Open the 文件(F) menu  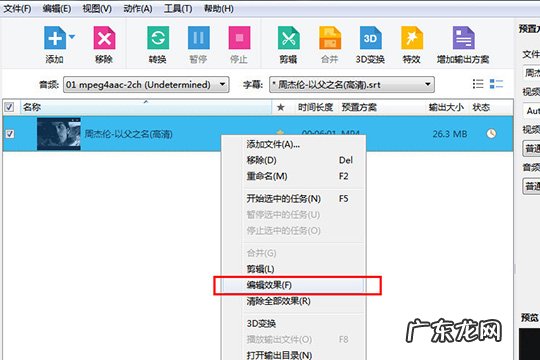pyautogui.click(x=17, y=8)
